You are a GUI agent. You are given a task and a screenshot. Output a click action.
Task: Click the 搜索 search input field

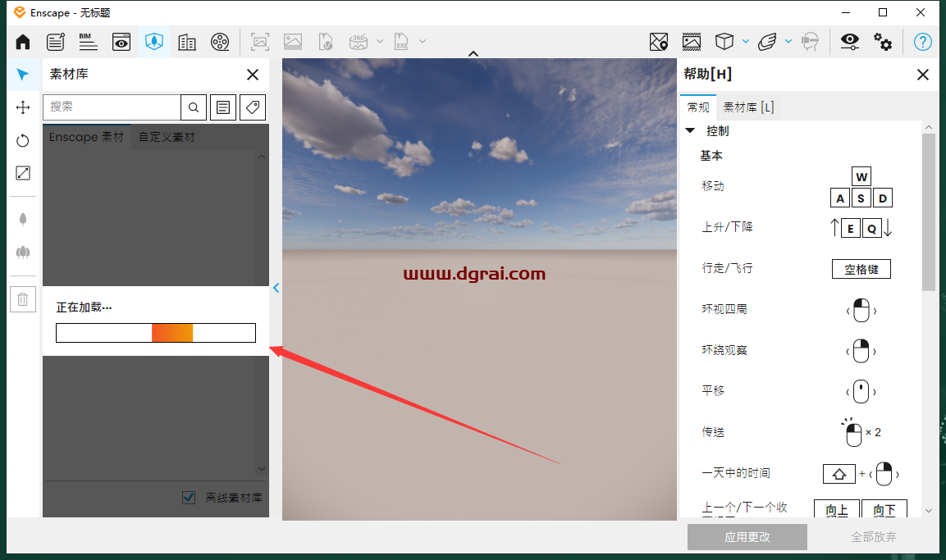click(x=112, y=107)
